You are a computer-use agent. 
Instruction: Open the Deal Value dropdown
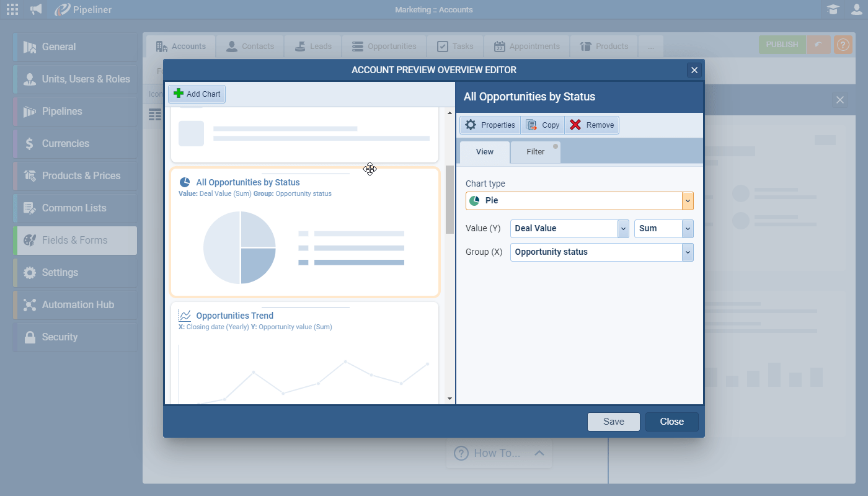(x=623, y=229)
